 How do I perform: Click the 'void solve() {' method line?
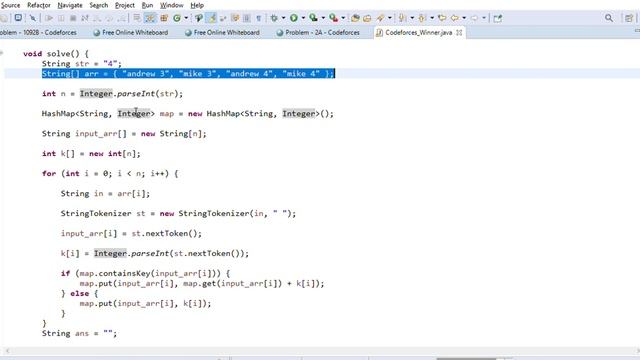click(x=56, y=53)
